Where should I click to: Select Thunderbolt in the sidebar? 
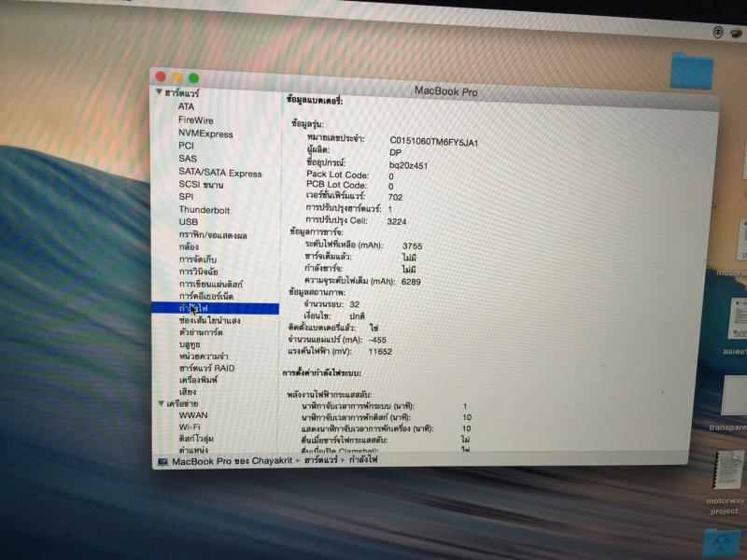click(203, 210)
